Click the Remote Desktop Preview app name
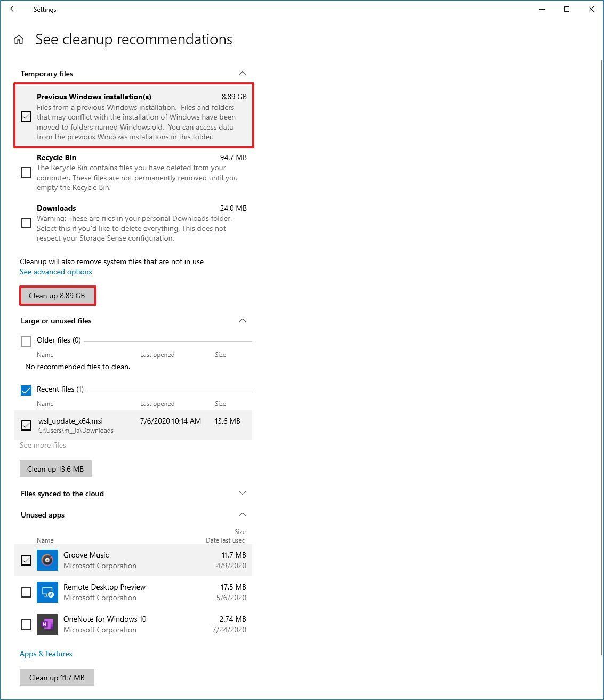 pos(104,587)
